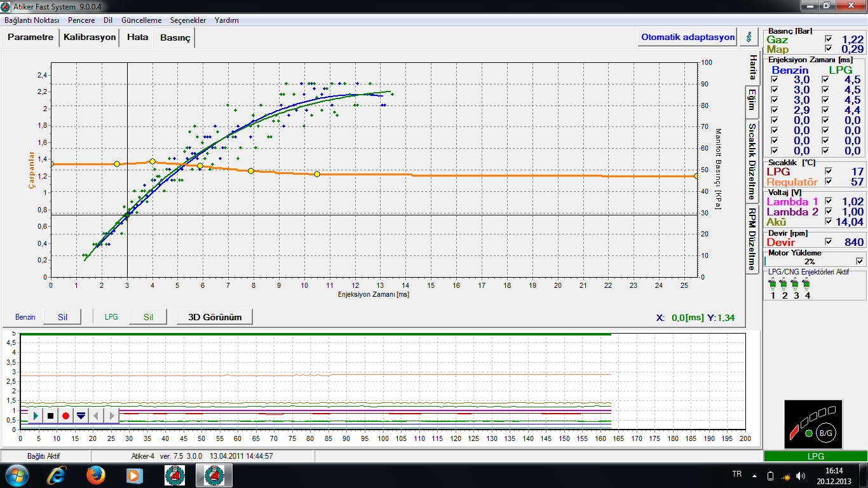Open the Seçenekler menu
The width and height of the screenshot is (868, 488).
point(188,20)
